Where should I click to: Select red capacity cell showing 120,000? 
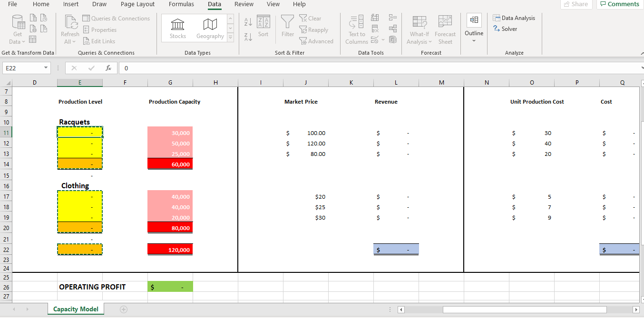(170, 250)
